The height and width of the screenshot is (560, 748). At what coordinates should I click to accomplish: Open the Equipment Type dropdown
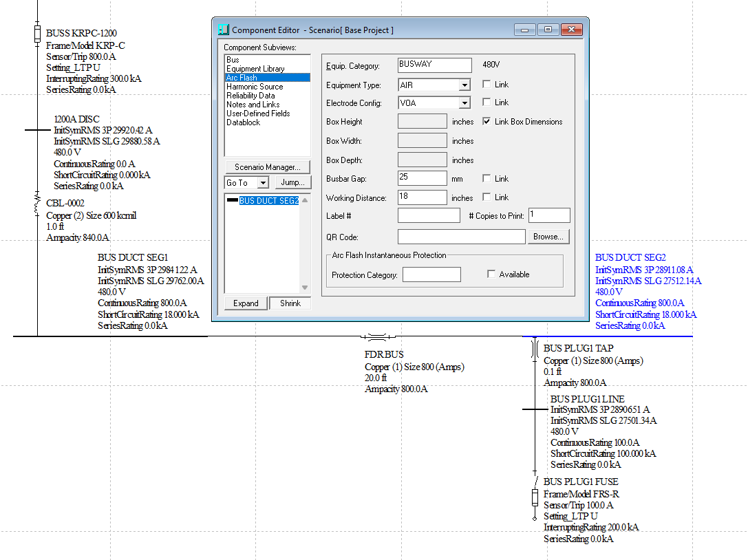(464, 85)
